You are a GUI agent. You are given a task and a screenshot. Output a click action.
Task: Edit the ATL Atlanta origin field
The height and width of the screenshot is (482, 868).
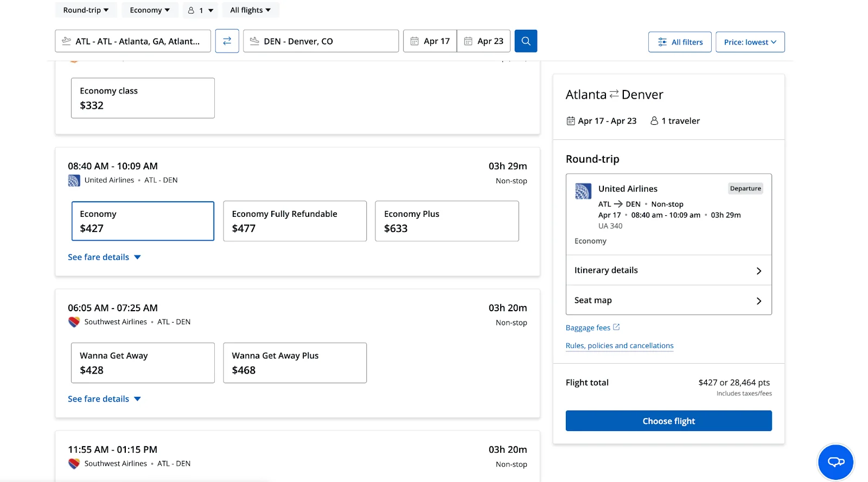(133, 41)
